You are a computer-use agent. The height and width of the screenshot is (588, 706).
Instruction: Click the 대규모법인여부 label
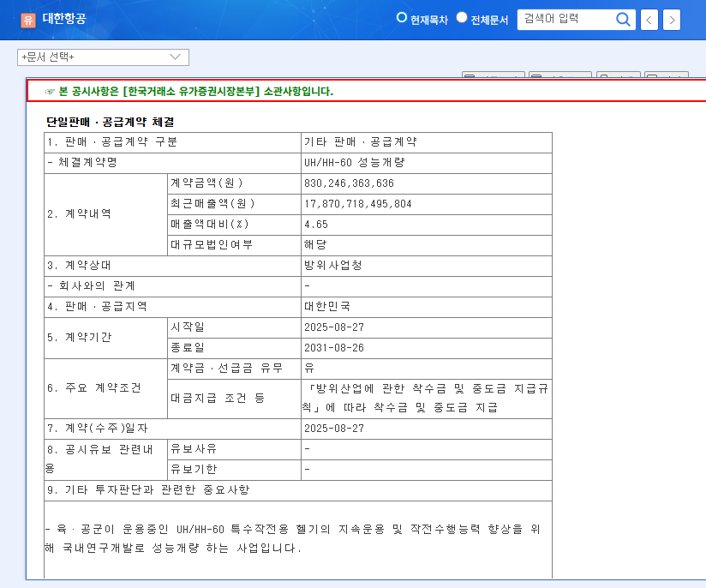(x=212, y=244)
